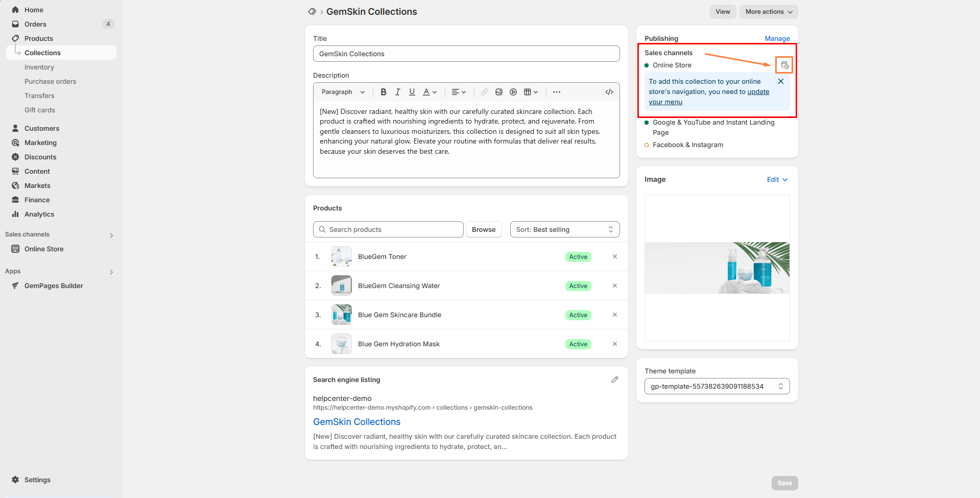Image resolution: width=980 pixels, height=498 pixels.
Task: Open more formatting options ellipsis
Action: click(x=557, y=92)
